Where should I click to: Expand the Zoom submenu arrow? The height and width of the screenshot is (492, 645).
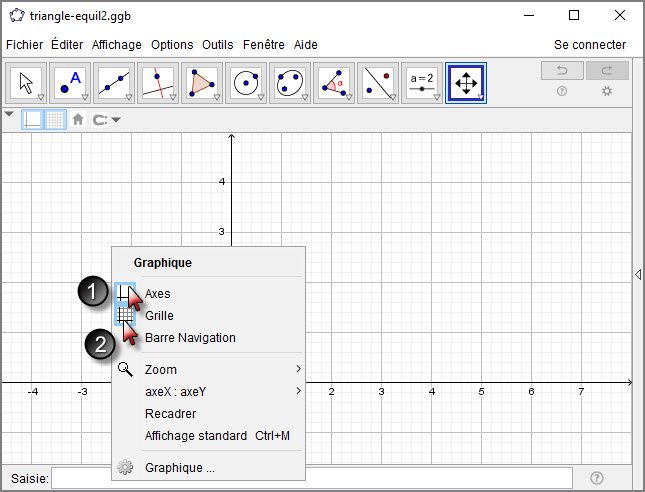[299, 369]
